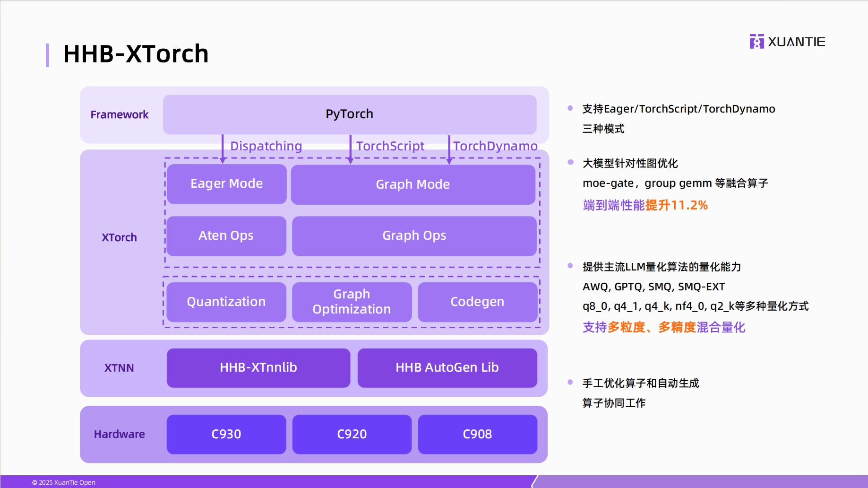Click the Quantization block

(x=226, y=302)
